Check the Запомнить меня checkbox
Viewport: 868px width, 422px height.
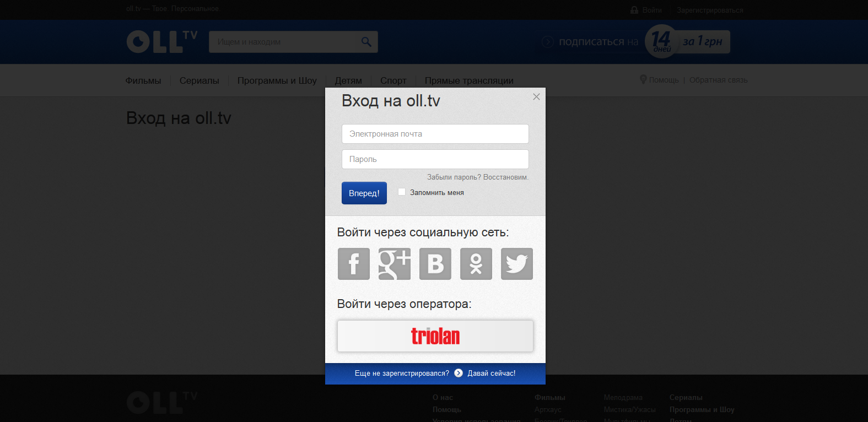[x=402, y=192]
